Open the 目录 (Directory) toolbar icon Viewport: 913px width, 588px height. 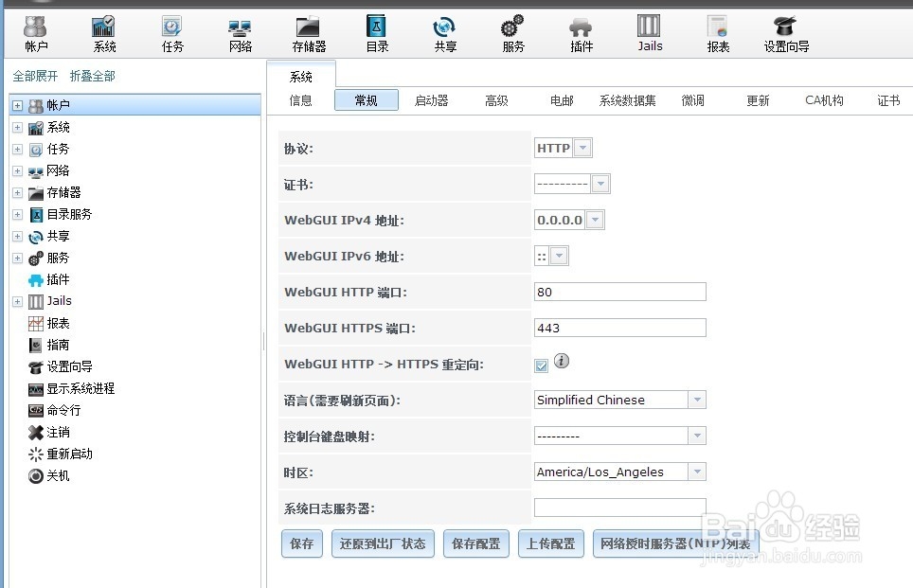tap(377, 34)
